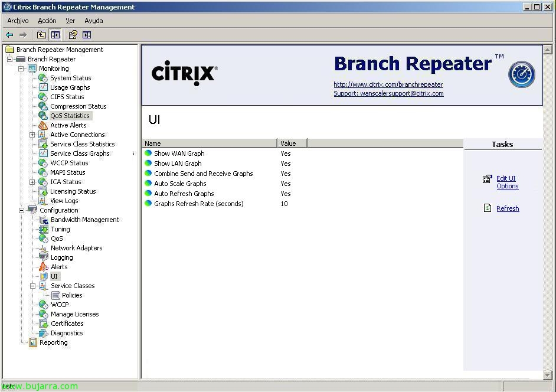
Task: Select the View Logs icon
Action: [42, 201]
